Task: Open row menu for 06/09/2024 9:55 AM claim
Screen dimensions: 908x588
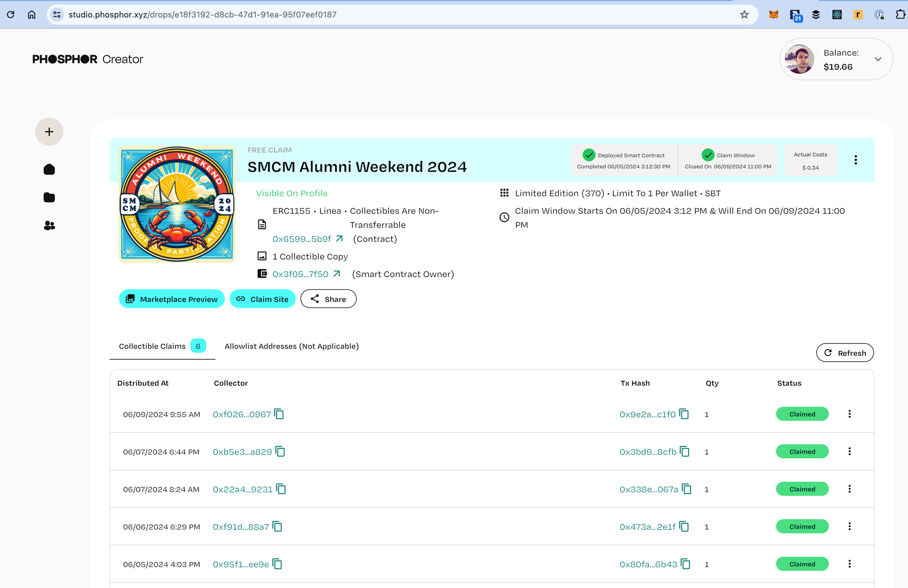Action: 849,414
